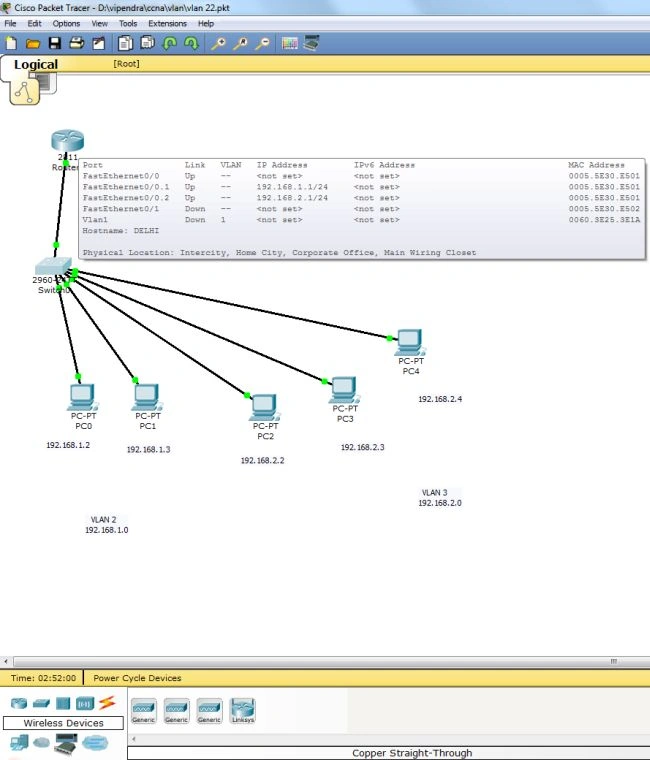This screenshot has height=760, width=650.
Task: Click the PC3 computer icon
Action: [x=345, y=390]
